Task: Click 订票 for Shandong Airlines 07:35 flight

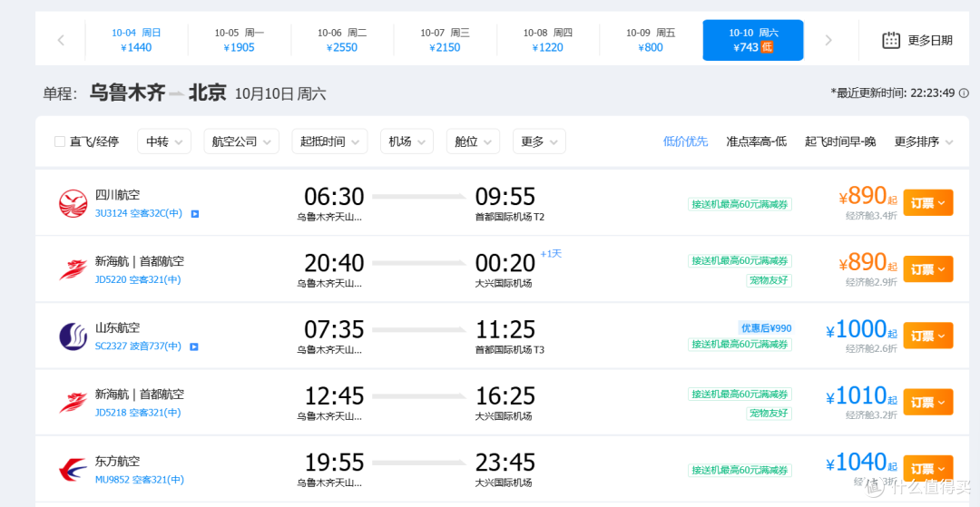Action: [x=928, y=336]
